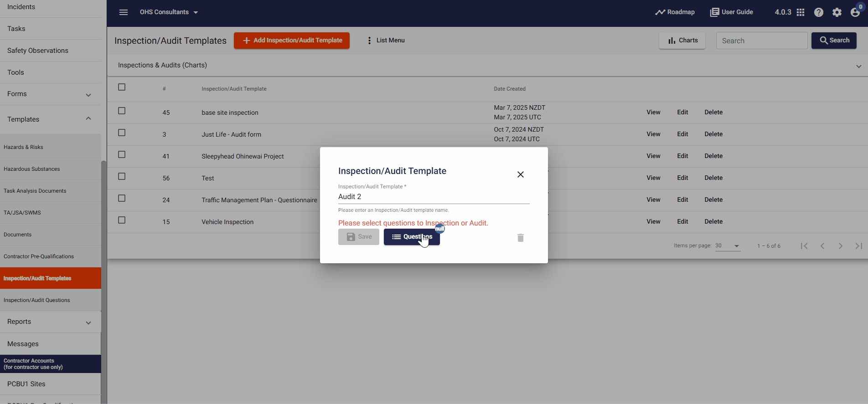Open the Items per page dropdown
Image resolution: width=868 pixels, height=404 pixels.
pos(728,246)
